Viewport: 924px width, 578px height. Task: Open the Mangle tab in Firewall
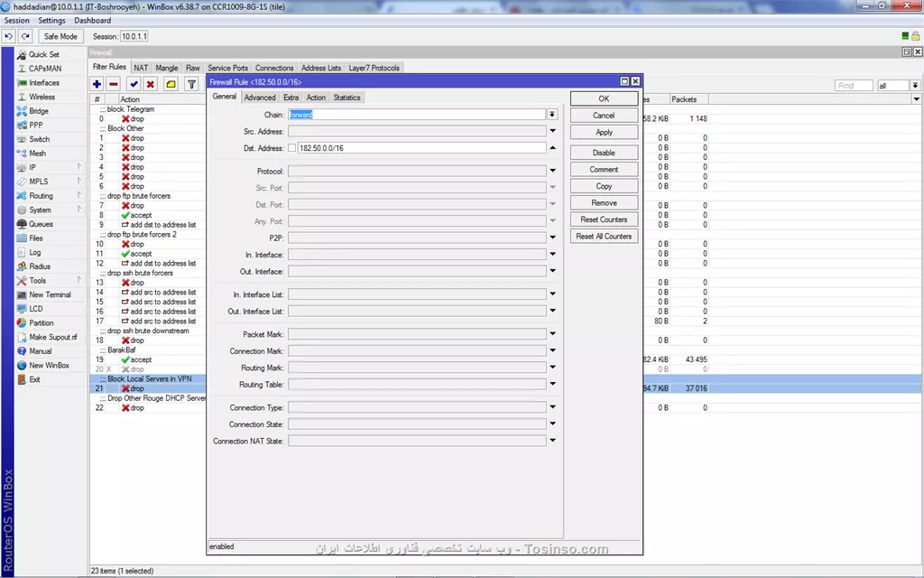[x=167, y=68]
